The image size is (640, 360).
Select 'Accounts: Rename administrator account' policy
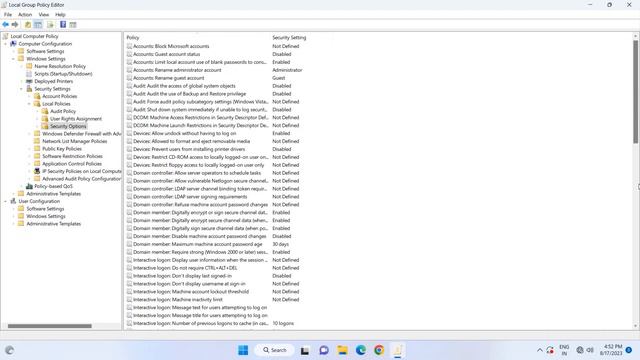point(177,70)
